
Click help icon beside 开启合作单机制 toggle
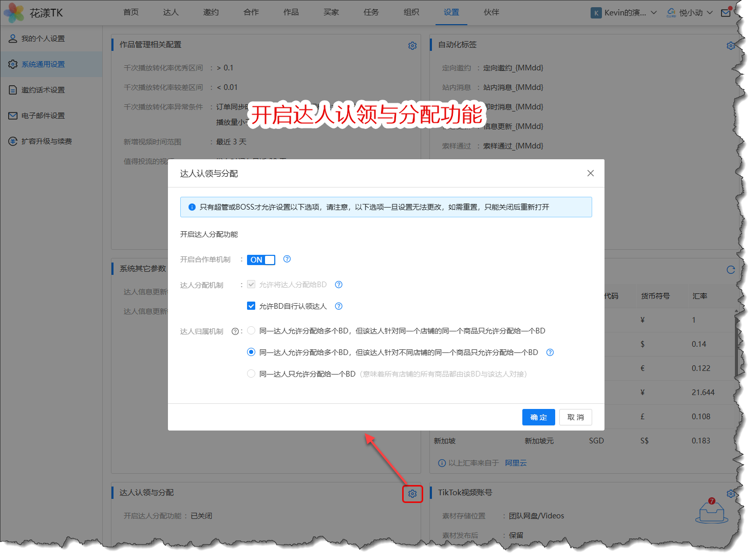(287, 259)
